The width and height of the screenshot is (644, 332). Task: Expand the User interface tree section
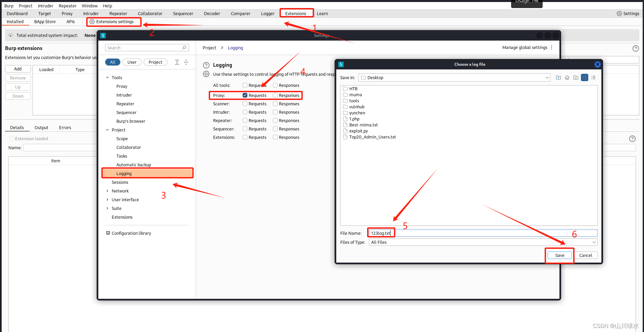pyautogui.click(x=107, y=200)
